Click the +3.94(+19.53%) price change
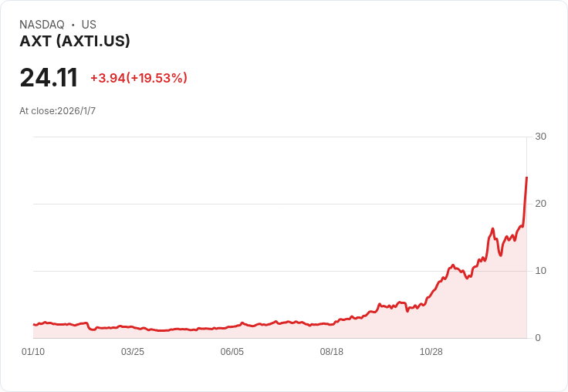The height and width of the screenshot is (392, 568). pyautogui.click(x=139, y=78)
